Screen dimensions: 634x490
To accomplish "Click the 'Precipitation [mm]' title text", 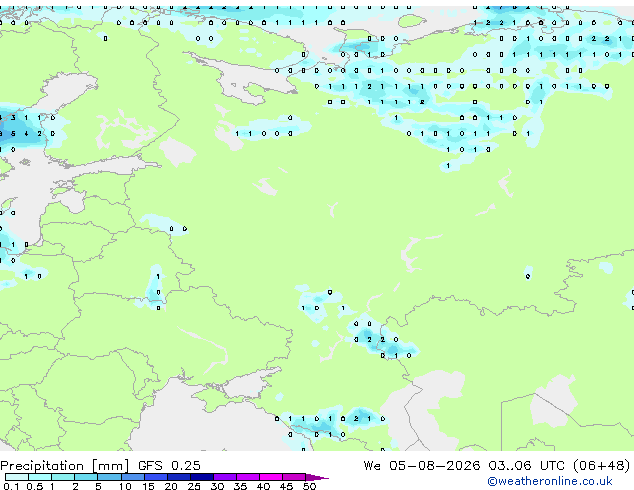I will pos(65,466).
